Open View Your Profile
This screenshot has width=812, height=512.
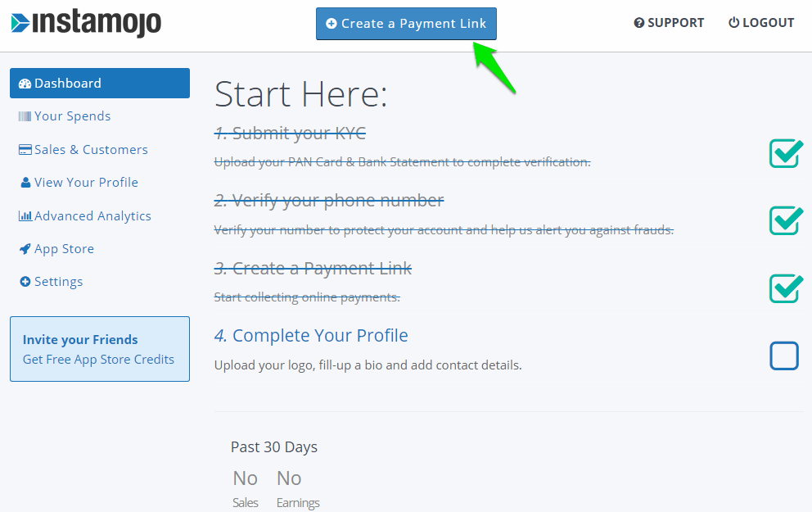point(79,183)
